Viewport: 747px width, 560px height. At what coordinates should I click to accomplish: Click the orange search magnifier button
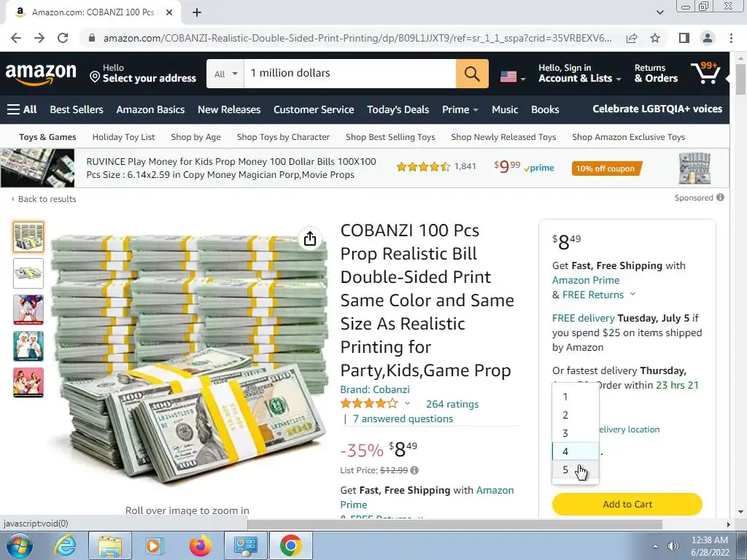click(472, 74)
